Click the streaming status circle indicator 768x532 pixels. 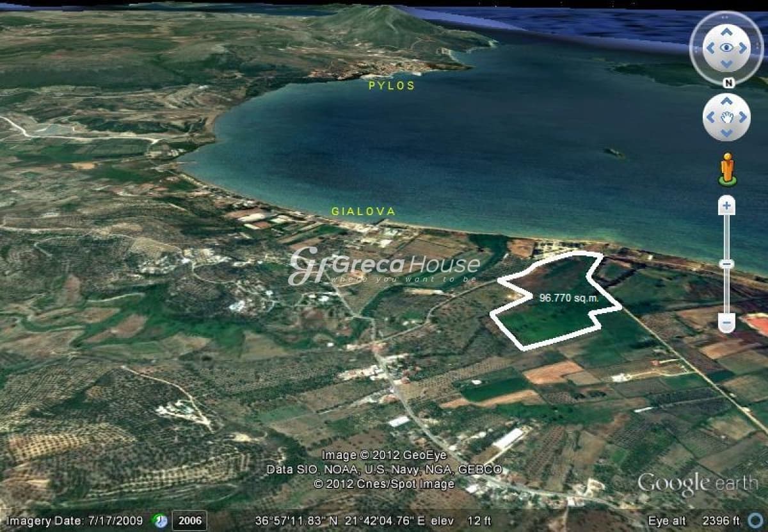(x=754, y=520)
